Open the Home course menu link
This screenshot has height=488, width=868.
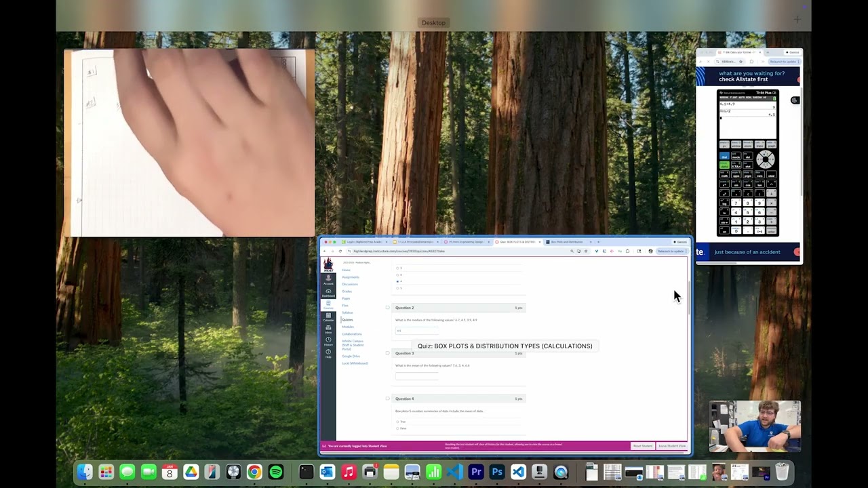pos(346,270)
